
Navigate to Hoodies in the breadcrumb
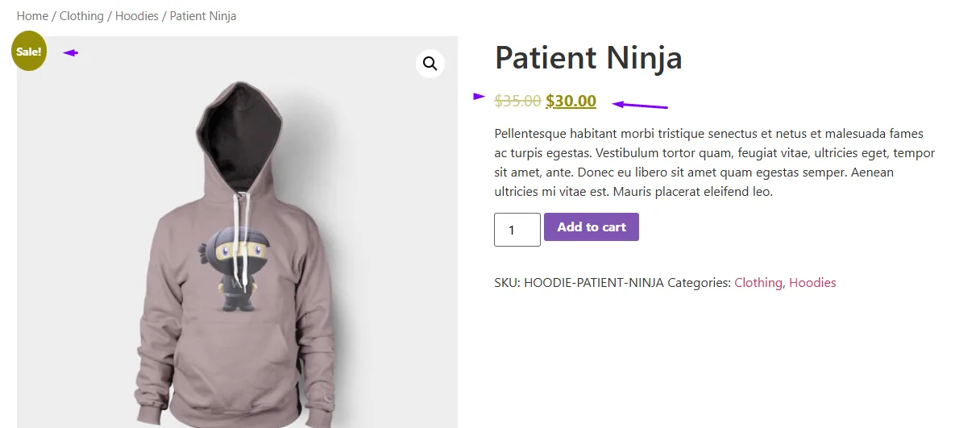pos(137,16)
